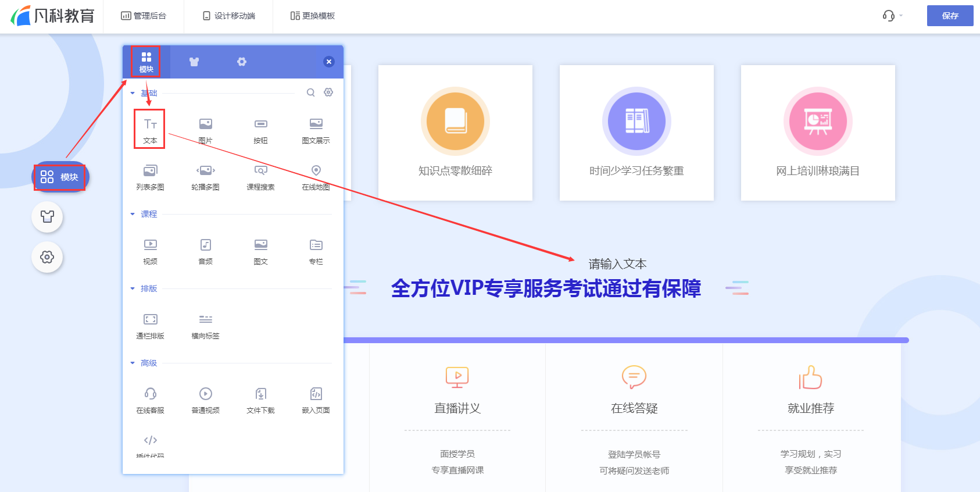Search modules with the magnifier icon
This screenshot has width=980, height=492.
(x=311, y=92)
